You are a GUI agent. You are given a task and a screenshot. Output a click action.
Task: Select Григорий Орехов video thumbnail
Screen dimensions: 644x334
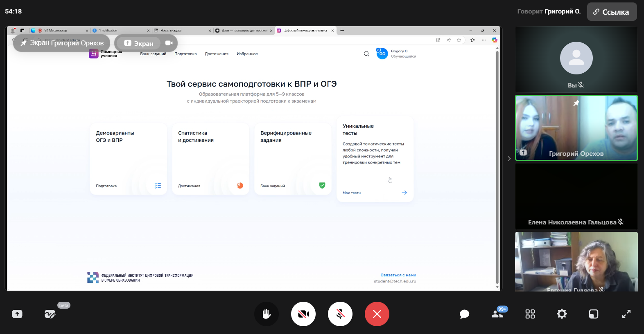[x=576, y=128]
